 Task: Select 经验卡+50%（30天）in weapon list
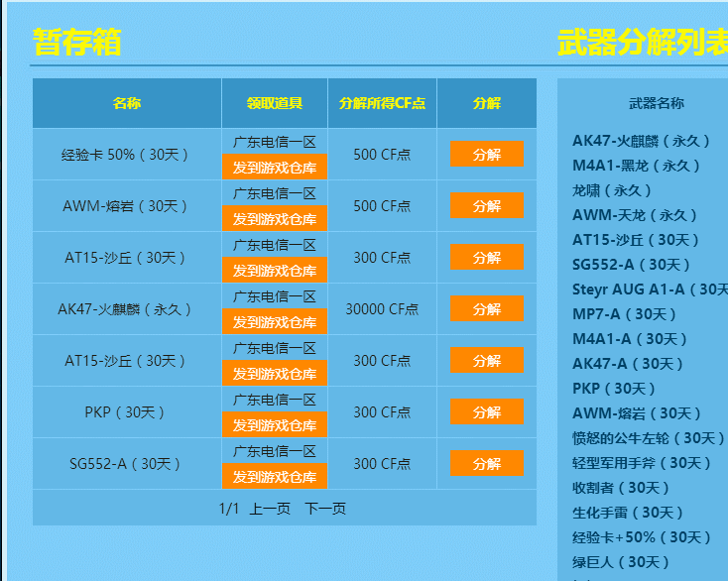642,537
